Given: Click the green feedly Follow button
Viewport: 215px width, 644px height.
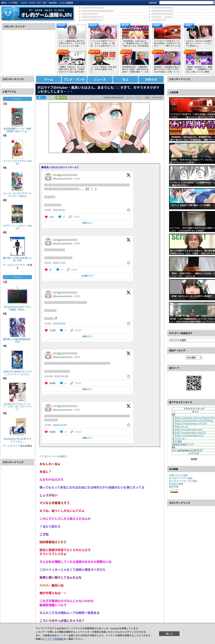Looking at the screenshot, I should pos(61,97).
